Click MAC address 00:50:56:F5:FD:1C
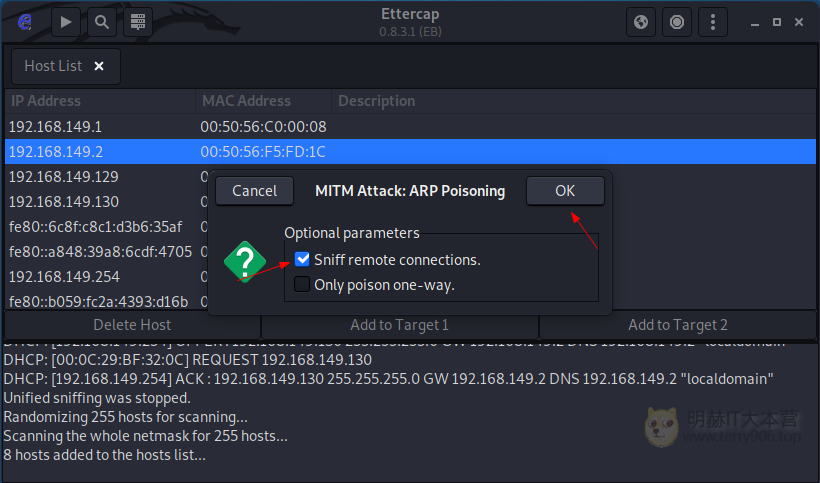 (x=263, y=152)
